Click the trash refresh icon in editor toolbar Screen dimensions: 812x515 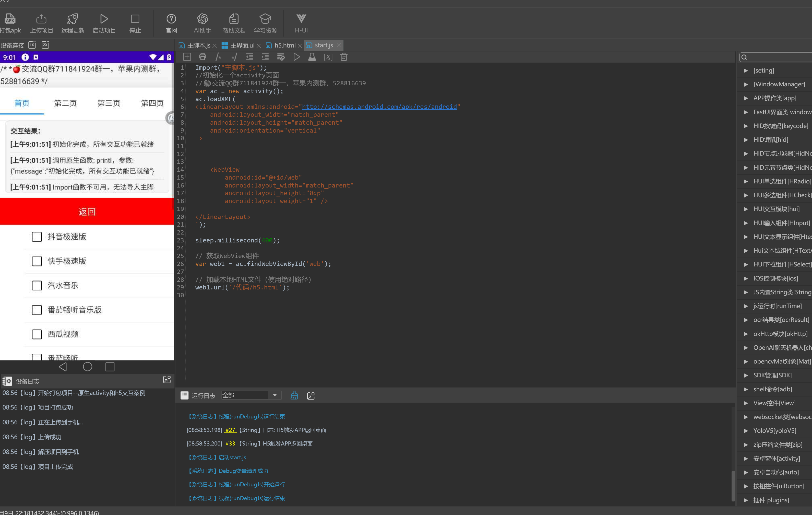coord(344,57)
